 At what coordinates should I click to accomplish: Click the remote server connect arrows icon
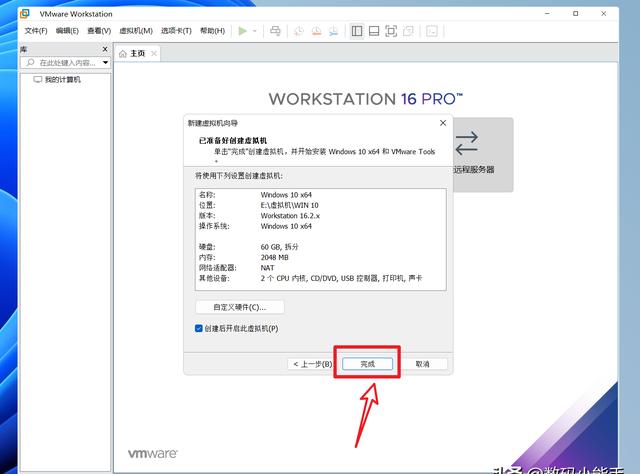coord(467,143)
